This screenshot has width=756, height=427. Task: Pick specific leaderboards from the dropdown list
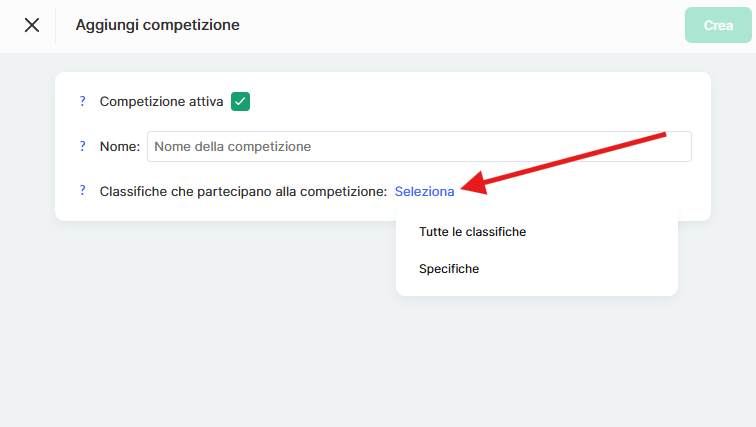coord(449,269)
